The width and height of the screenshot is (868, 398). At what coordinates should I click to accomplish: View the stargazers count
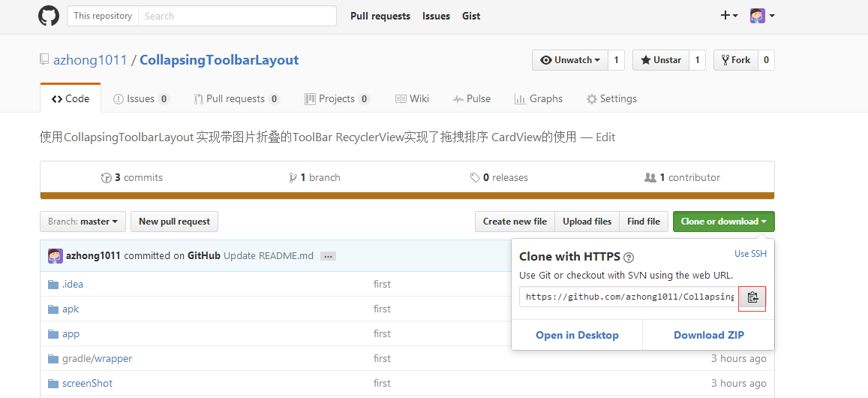pyautogui.click(x=698, y=60)
